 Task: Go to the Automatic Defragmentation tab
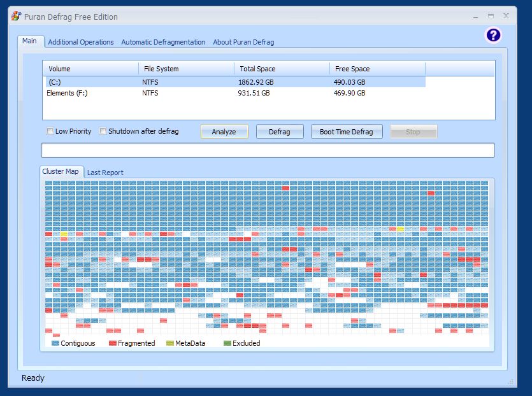tap(163, 42)
